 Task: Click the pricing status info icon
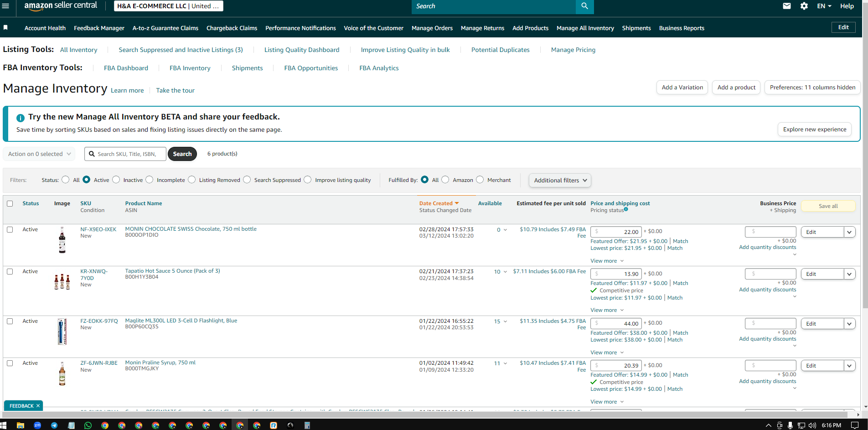[x=626, y=209]
